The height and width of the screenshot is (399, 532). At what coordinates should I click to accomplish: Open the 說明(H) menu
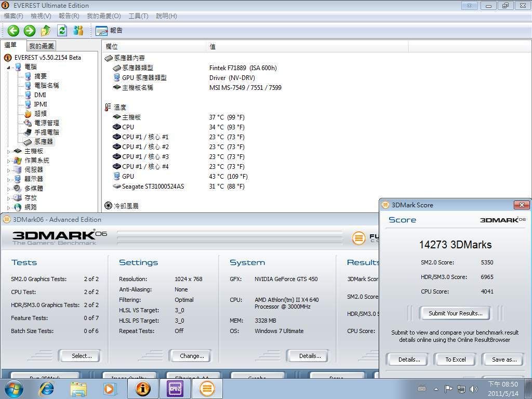166,16
